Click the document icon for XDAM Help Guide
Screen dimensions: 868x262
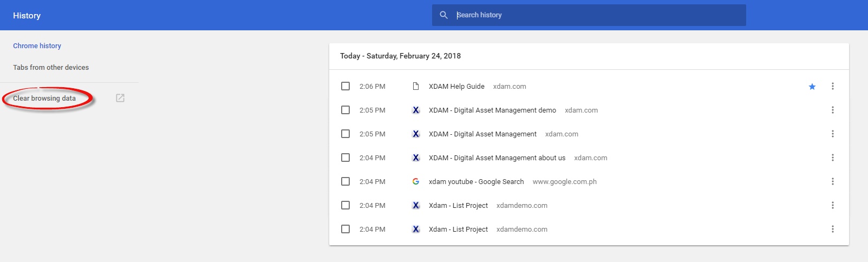click(x=416, y=87)
